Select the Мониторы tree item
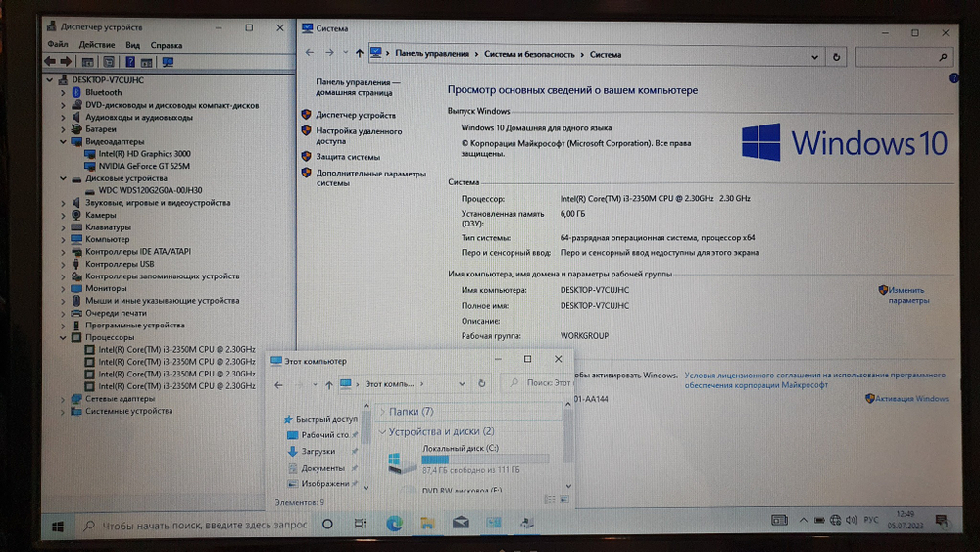Screen dimensions: 980x552 click(x=106, y=289)
